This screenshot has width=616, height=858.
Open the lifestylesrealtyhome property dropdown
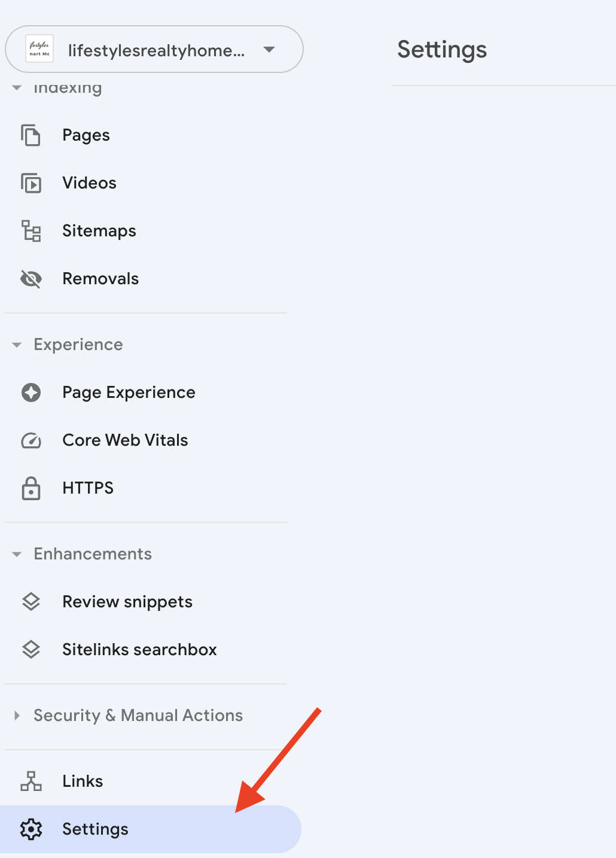coord(154,49)
